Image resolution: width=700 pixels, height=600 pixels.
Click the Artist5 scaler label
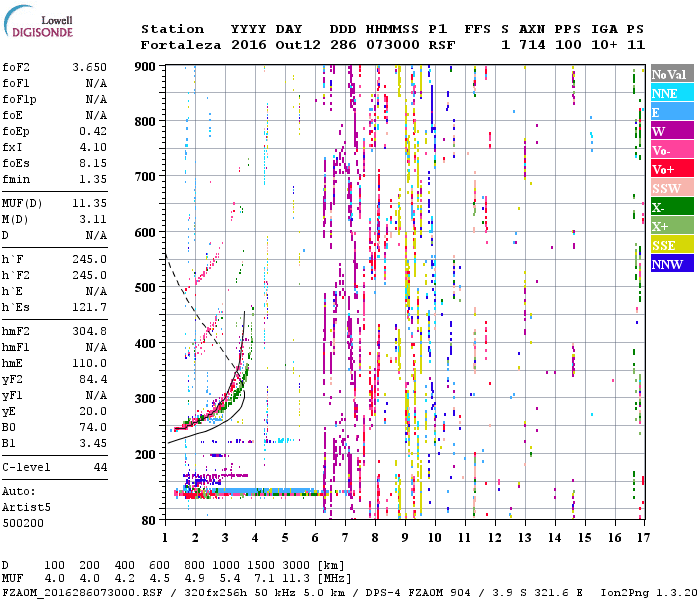tap(26, 508)
